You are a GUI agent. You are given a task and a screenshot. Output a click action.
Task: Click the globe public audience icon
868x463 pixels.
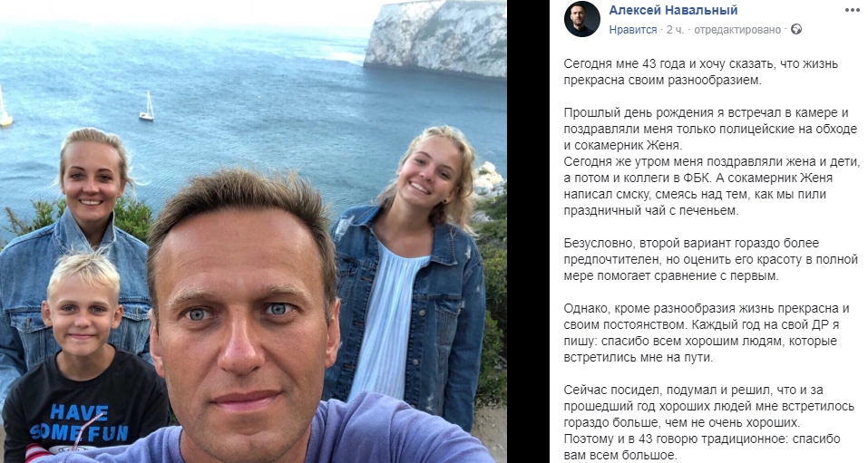[x=796, y=29]
